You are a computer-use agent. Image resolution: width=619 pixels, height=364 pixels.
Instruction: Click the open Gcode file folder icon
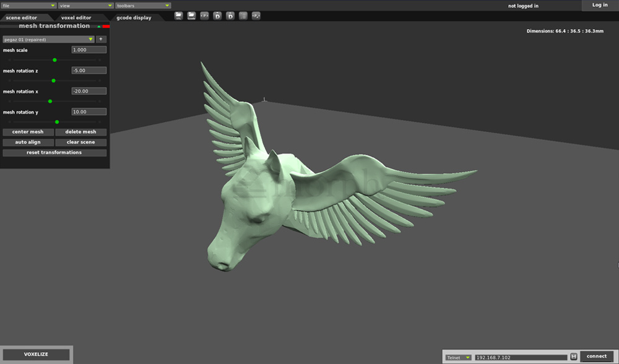191,15
